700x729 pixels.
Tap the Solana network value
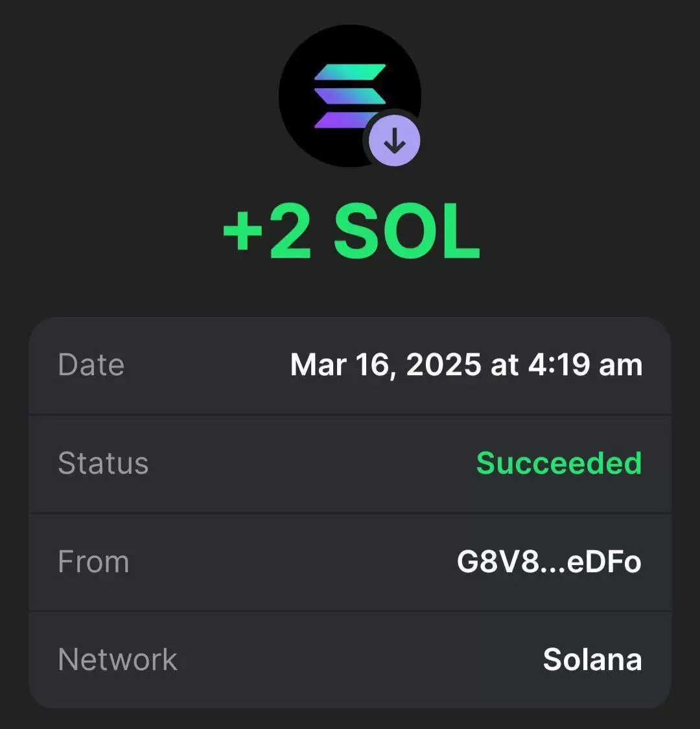592,659
